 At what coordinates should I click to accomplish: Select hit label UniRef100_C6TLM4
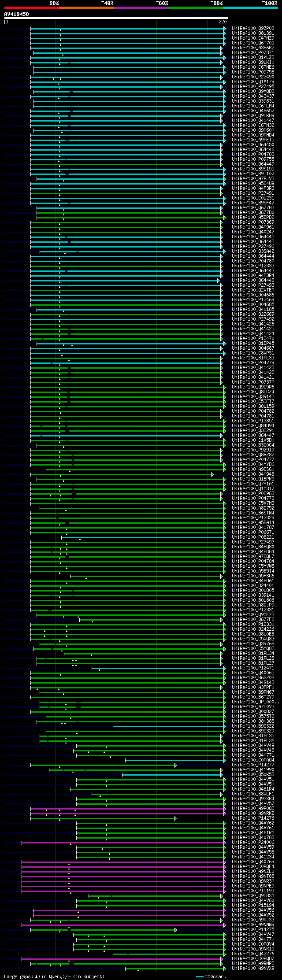click(253, 106)
